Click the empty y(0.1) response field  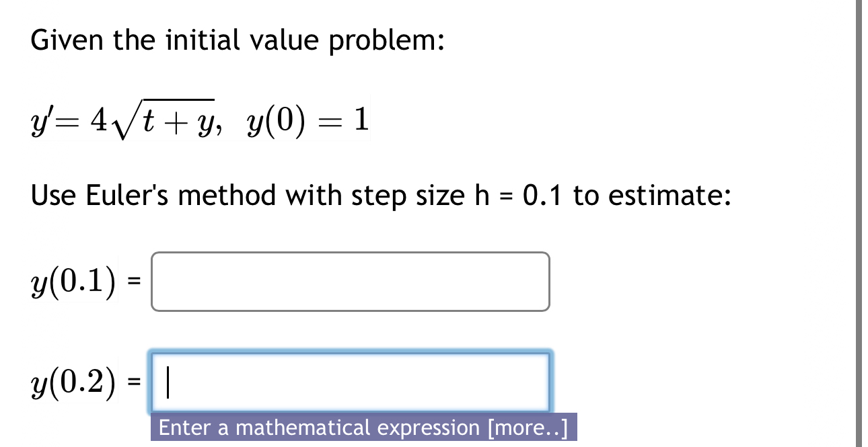350,281
